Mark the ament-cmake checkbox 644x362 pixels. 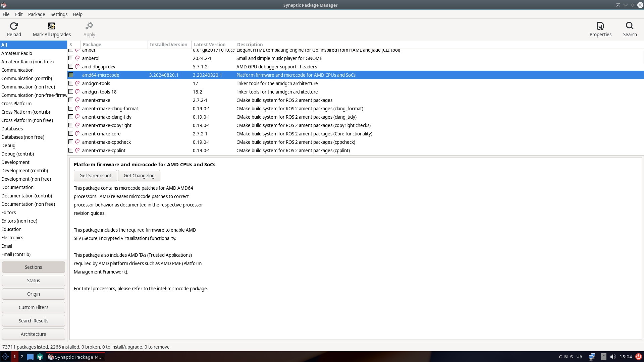(x=71, y=100)
